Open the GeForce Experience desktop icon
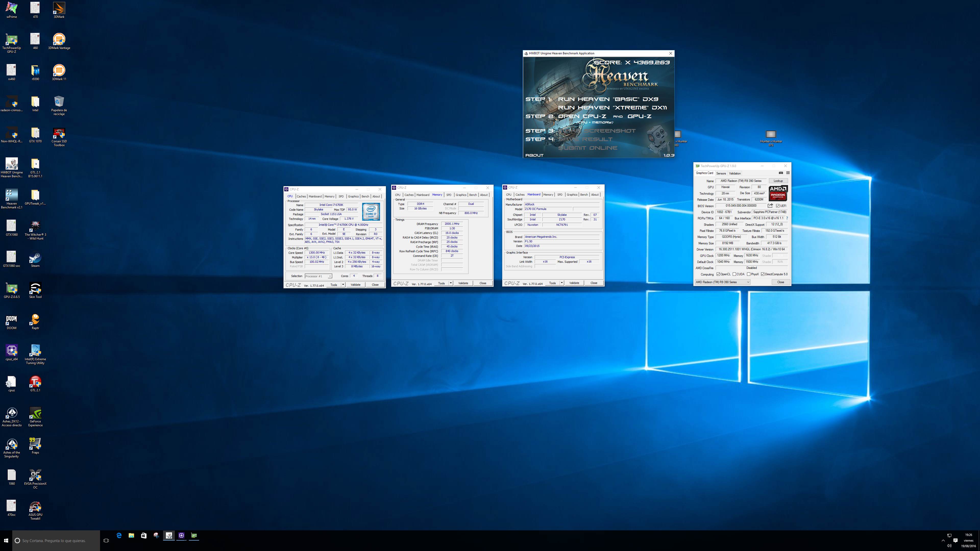This screenshot has height=551, width=980. point(35,417)
